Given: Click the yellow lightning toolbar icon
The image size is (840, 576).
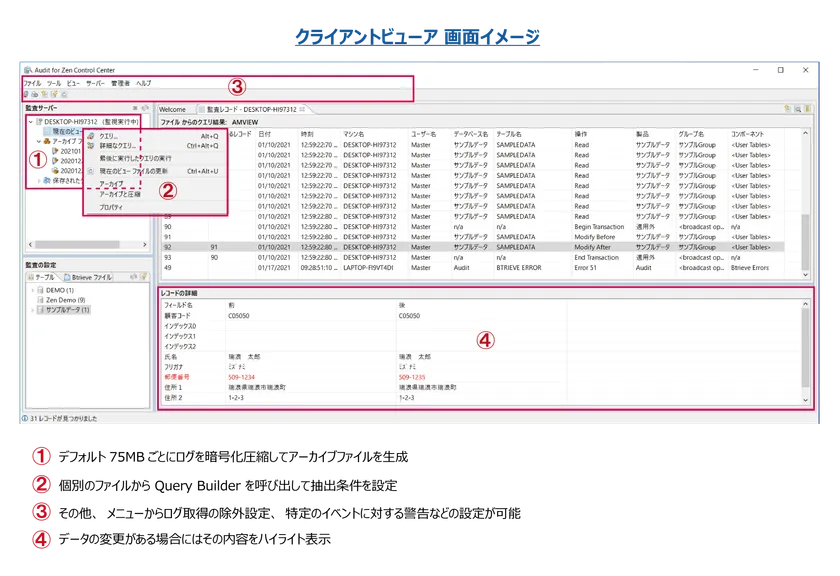Looking at the screenshot, I should tap(54, 94).
